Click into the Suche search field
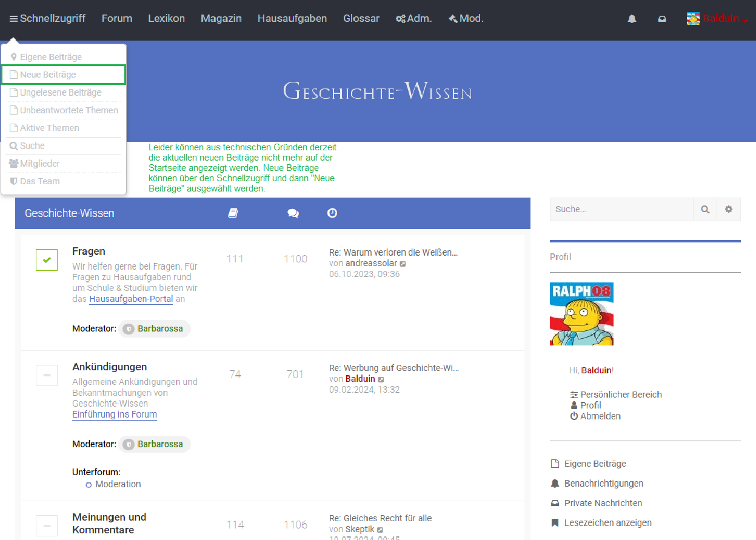The width and height of the screenshot is (756, 540). point(621,209)
